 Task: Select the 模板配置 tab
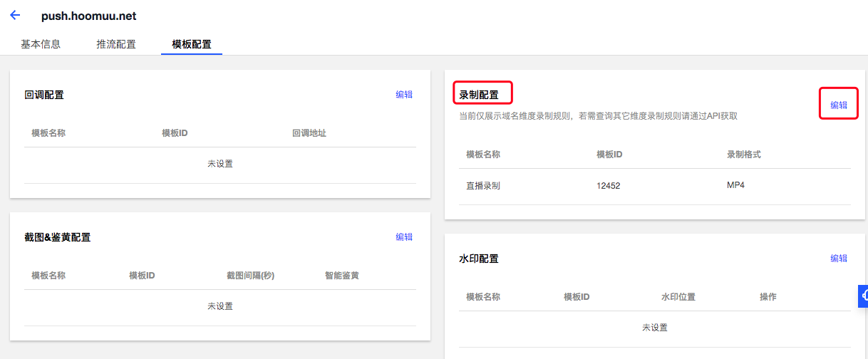coord(192,44)
